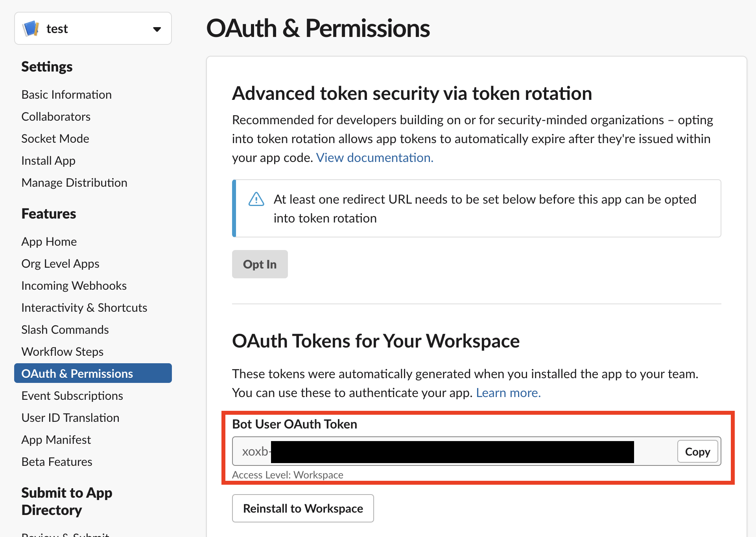Viewport: 756px width, 537px height.
Task: Navigate to Slash Commands
Action: [65, 329]
